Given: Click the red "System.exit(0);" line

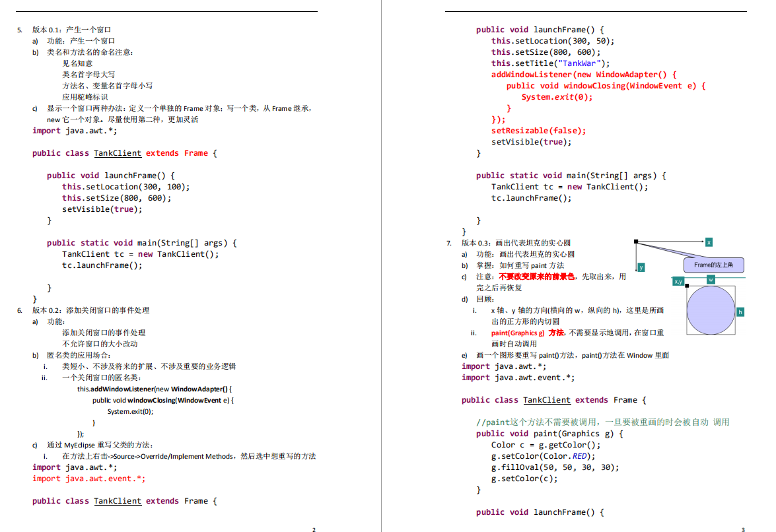Looking at the screenshot, I should (557, 97).
